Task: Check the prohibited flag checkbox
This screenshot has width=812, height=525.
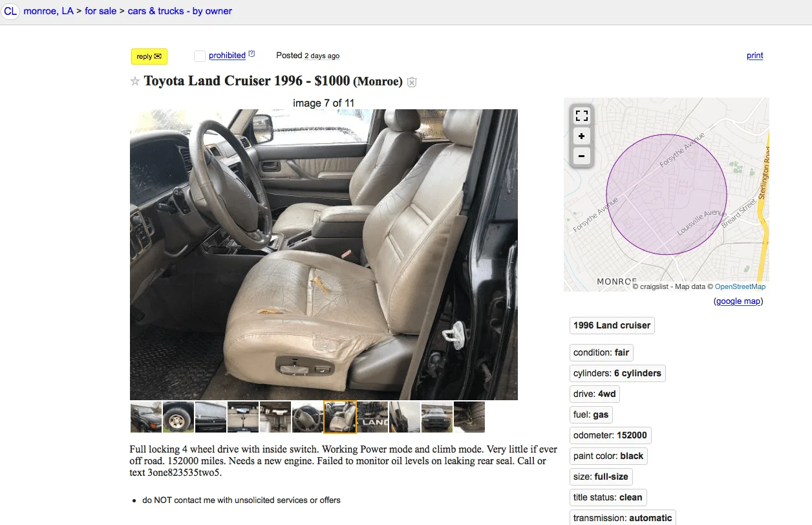Action: [x=200, y=56]
